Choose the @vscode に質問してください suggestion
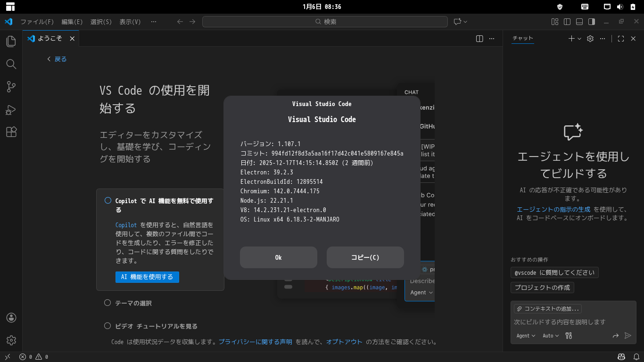Image resolution: width=644 pixels, height=362 pixels. coord(554,272)
